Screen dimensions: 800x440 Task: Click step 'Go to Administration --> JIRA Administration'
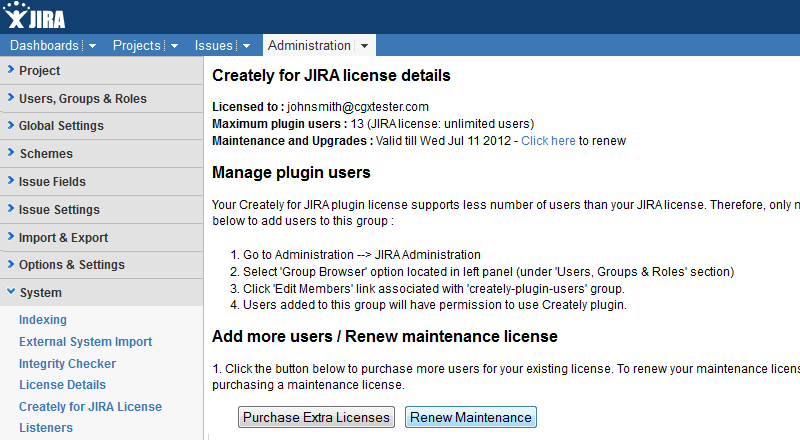[362, 255]
